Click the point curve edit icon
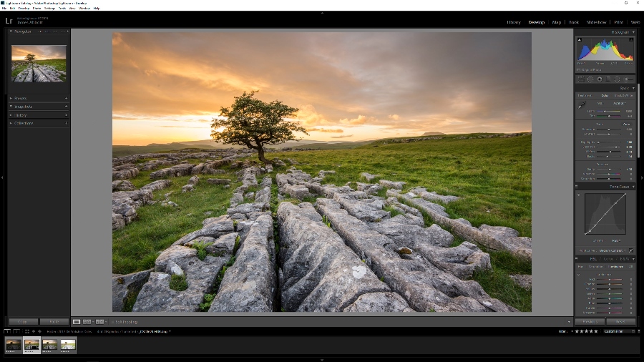The image size is (644, 362). 631,250
